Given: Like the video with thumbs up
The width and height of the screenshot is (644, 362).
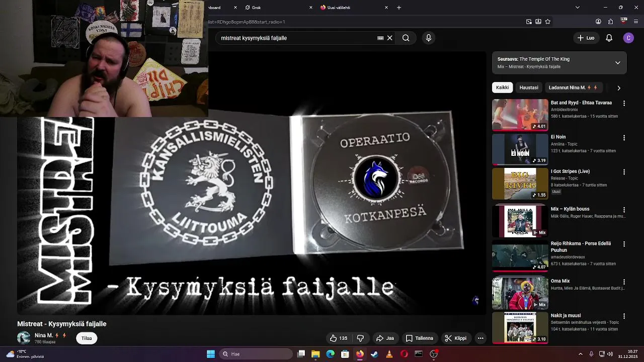Looking at the screenshot, I should (339, 338).
